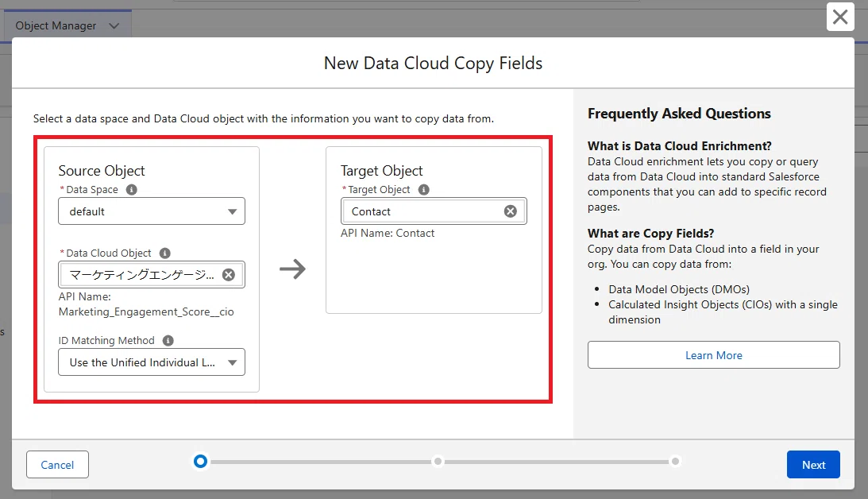The height and width of the screenshot is (499, 868).
Task: Close the dialog with the X button
Action: [839, 17]
